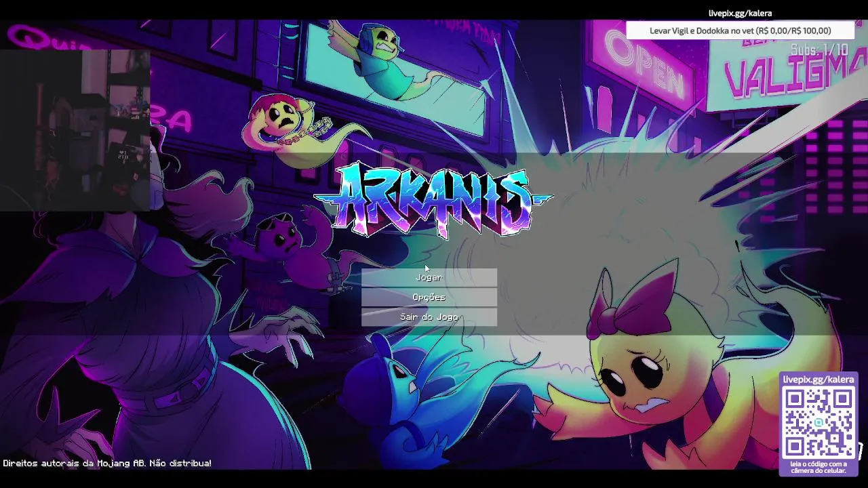868x488 pixels.
Task: Click the Arkanis title logo
Action: [x=433, y=201]
